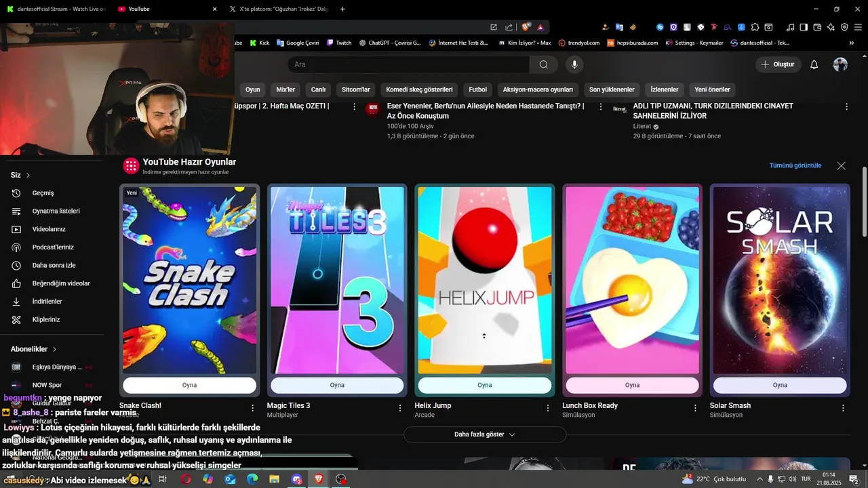Click the voice search microphone icon
Image resolution: width=868 pixels, height=488 pixels.
tap(574, 64)
